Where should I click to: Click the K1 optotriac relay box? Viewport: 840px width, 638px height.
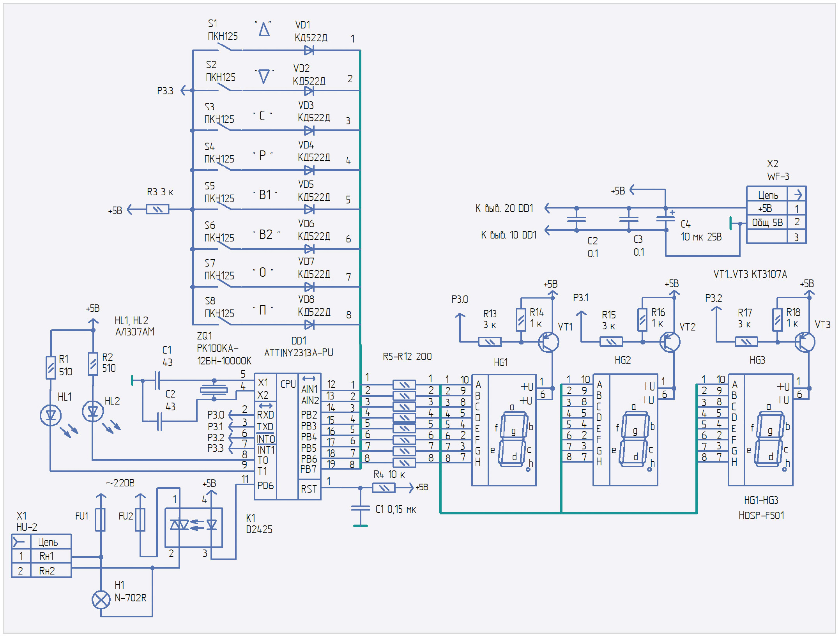[x=193, y=527]
